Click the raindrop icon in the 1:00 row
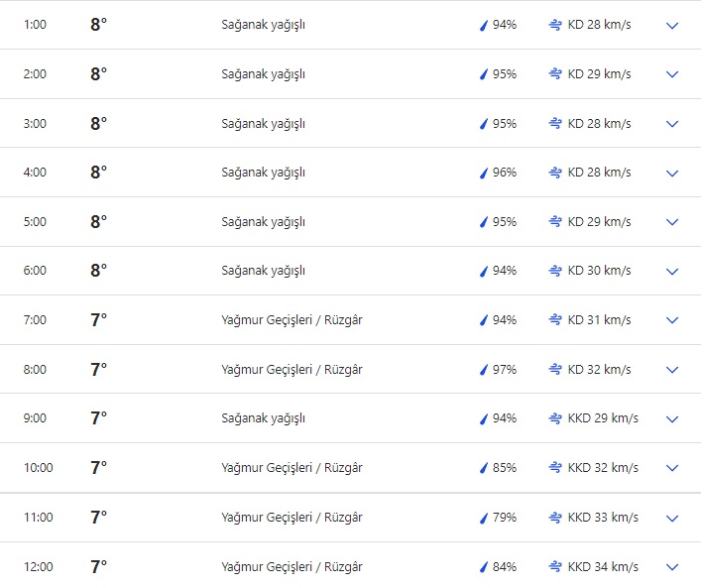Screen dimensions: 701x588 [484, 25]
